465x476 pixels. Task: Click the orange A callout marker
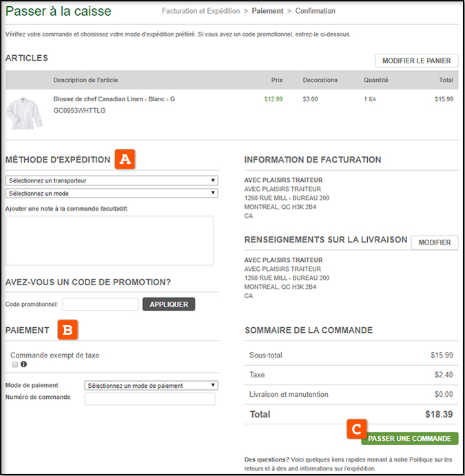(125, 158)
